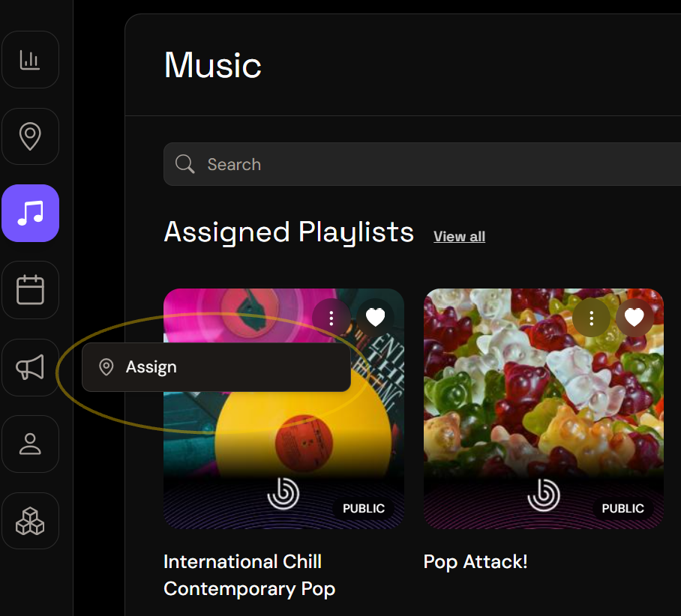The image size is (681, 616).
Task: Open the Pop Attack! playlist title
Action: pyautogui.click(x=475, y=562)
